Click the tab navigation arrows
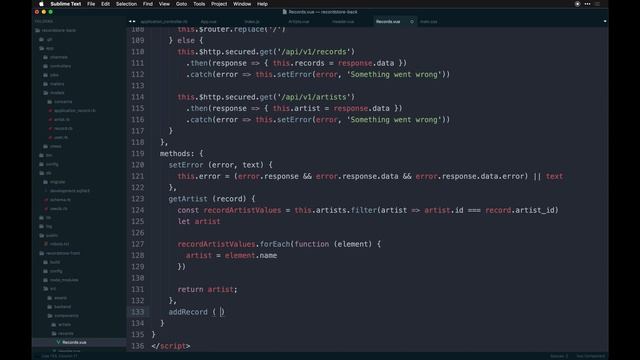Screen dimensions: 640x360 (132, 22)
